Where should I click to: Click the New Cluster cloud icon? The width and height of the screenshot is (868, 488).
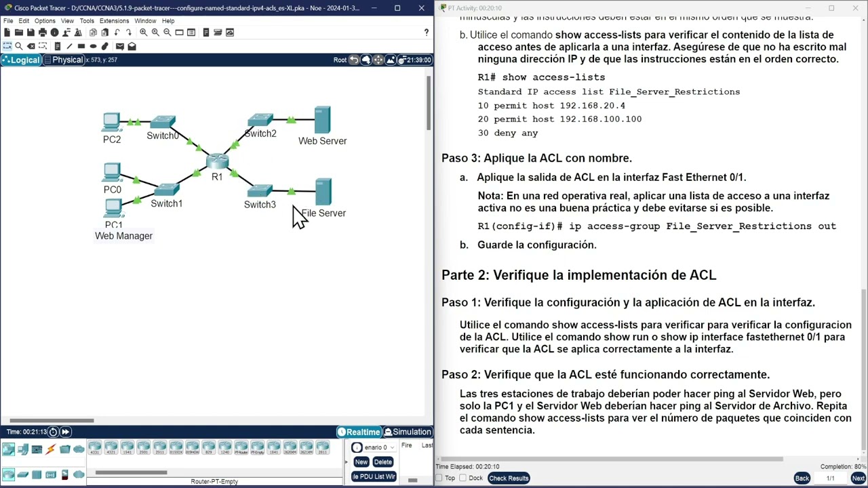[x=366, y=60]
